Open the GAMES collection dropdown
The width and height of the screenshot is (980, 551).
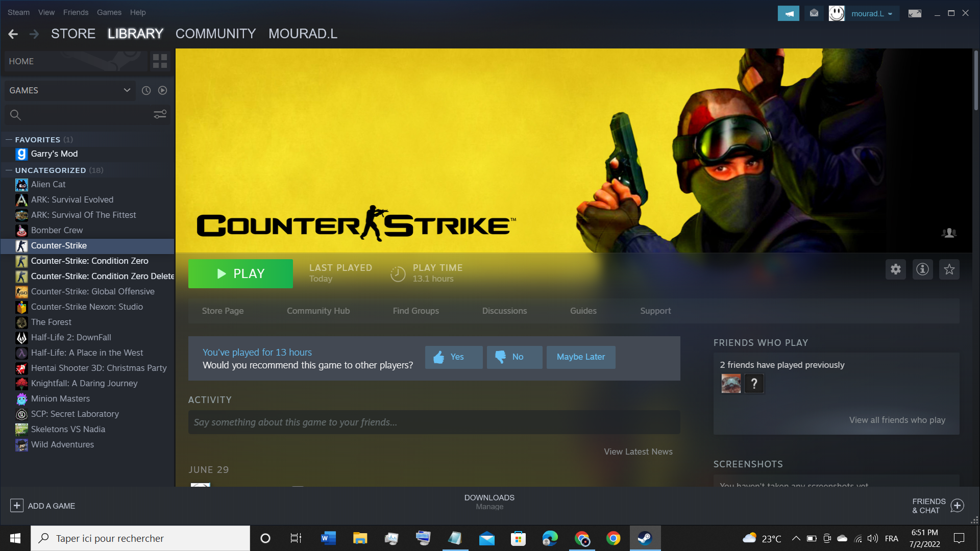click(x=127, y=90)
